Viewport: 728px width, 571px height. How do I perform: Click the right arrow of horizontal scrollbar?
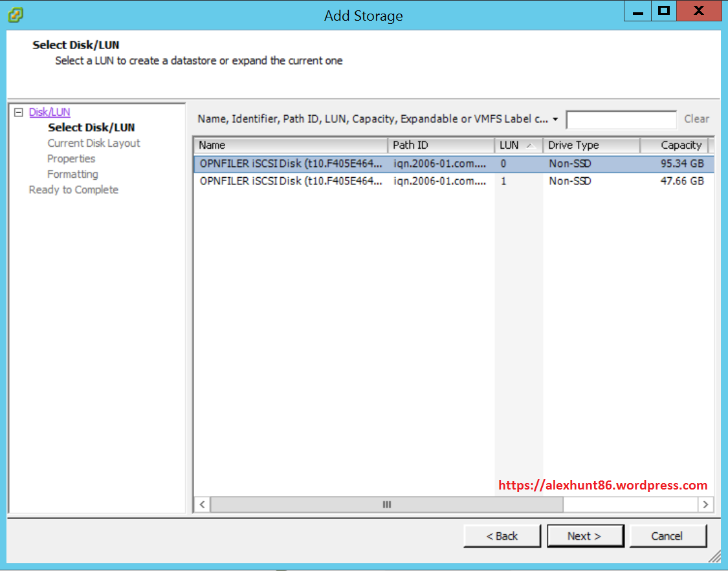coord(705,504)
